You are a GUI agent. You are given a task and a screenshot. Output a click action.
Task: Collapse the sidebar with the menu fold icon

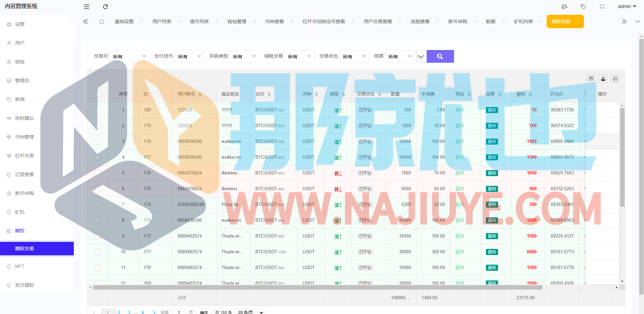(87, 7)
